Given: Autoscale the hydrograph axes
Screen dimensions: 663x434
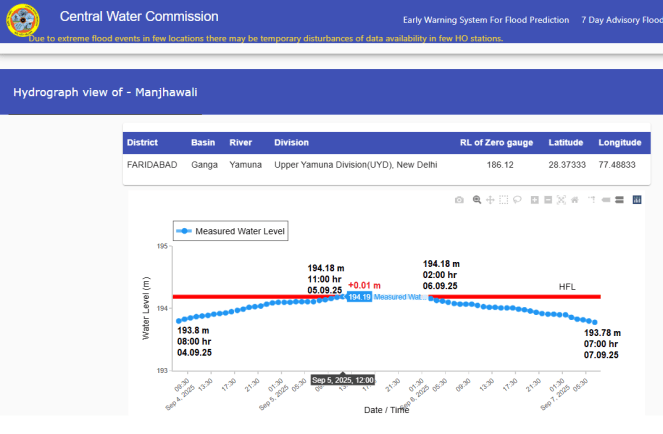Looking at the screenshot, I should coord(561,200).
